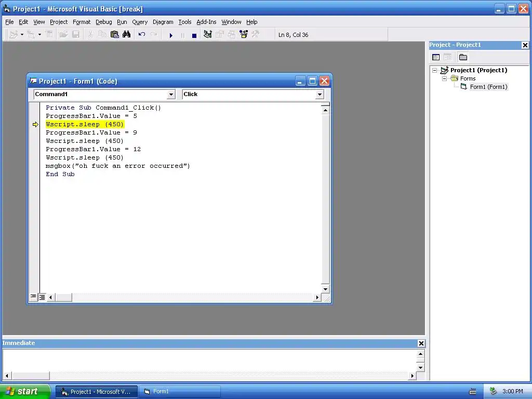Select Project1 (Project1) root tree item
This screenshot has height=399, width=532.
click(x=478, y=70)
